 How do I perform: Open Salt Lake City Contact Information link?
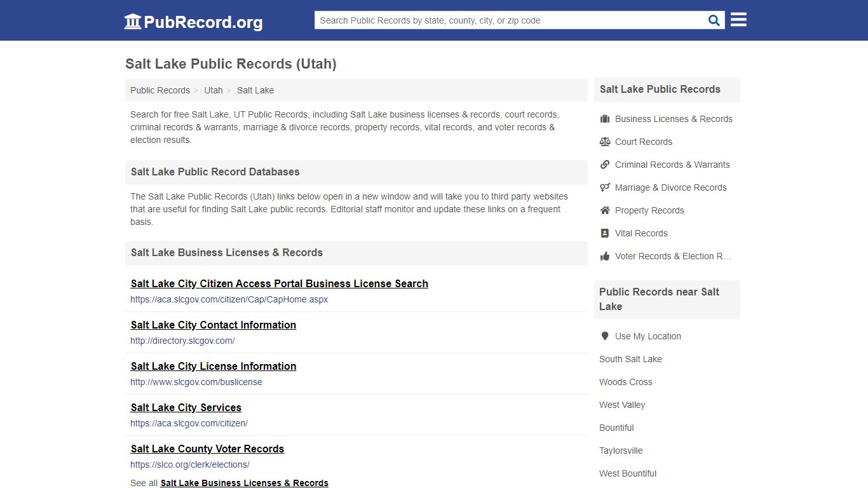tap(214, 325)
